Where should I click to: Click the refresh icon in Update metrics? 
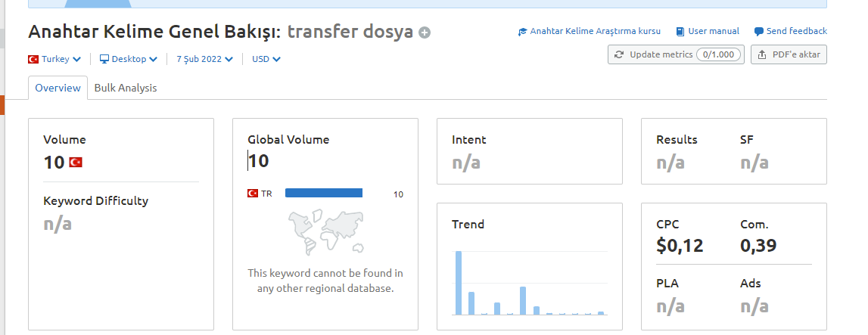pos(620,54)
